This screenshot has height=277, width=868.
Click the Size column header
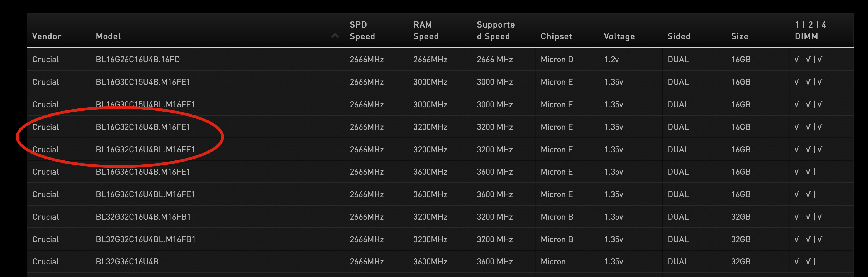pos(740,36)
